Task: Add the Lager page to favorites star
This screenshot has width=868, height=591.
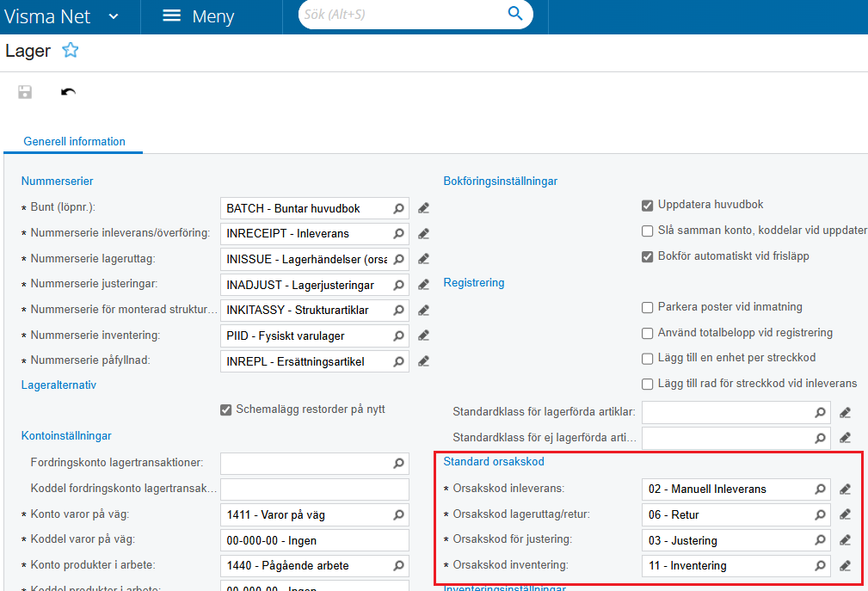Action: [71, 51]
